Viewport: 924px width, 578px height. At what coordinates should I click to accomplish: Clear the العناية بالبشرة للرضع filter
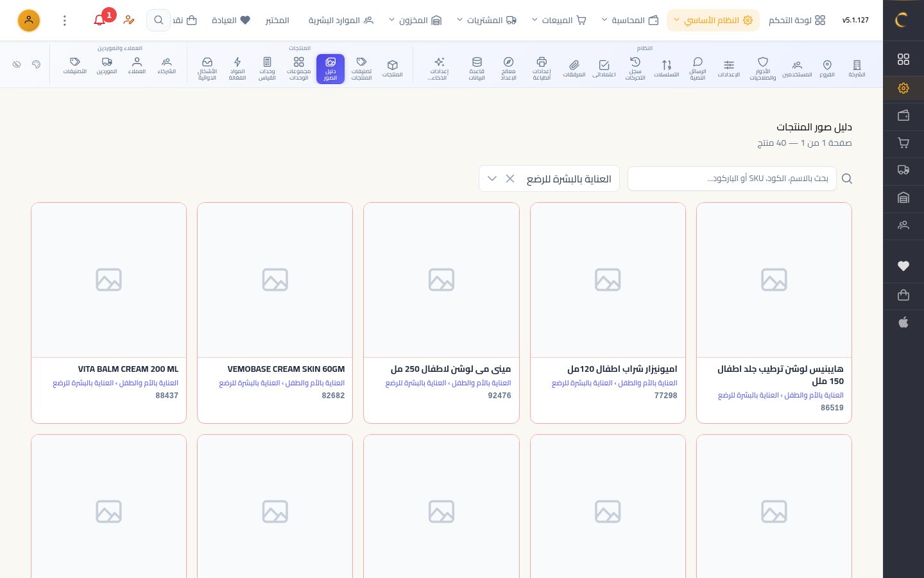point(510,179)
